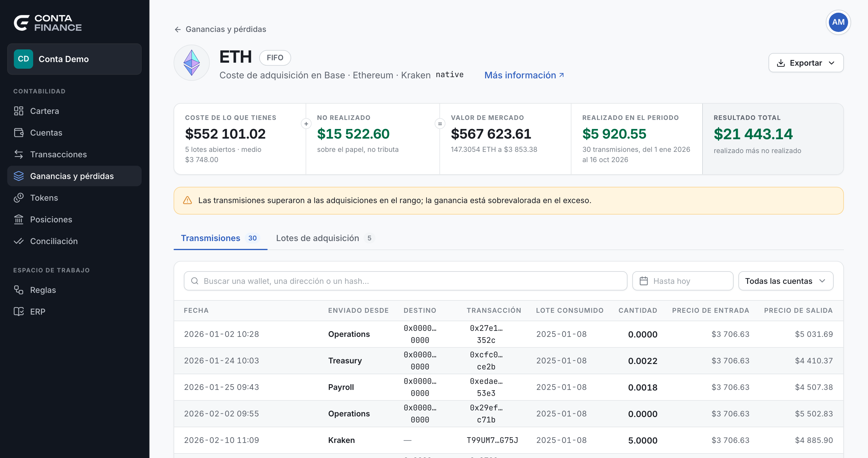868x458 pixels.
Task: Open the Conta Demo workspace switcher
Action: (74, 59)
